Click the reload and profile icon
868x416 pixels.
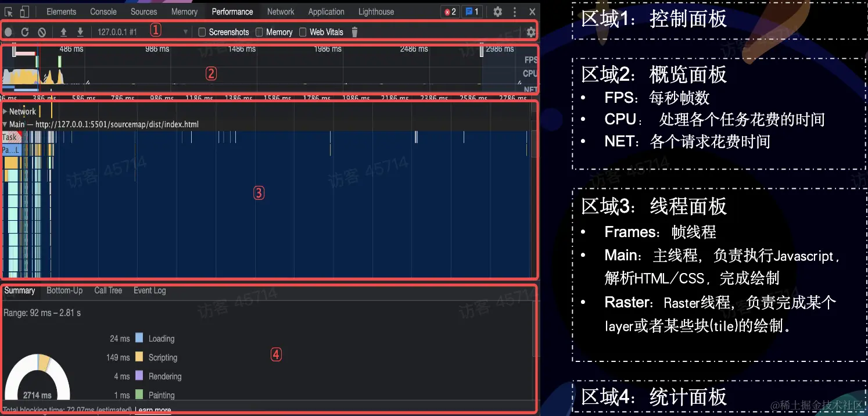25,32
